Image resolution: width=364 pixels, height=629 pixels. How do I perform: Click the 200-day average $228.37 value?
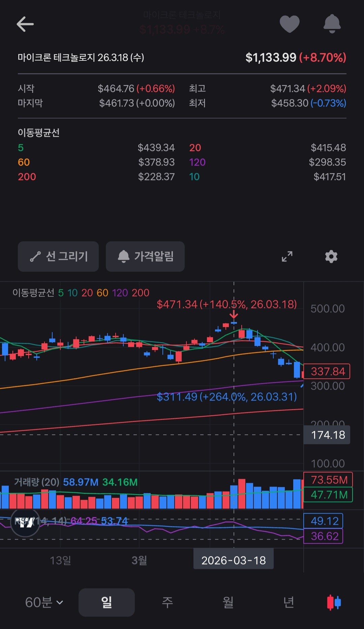[156, 176]
